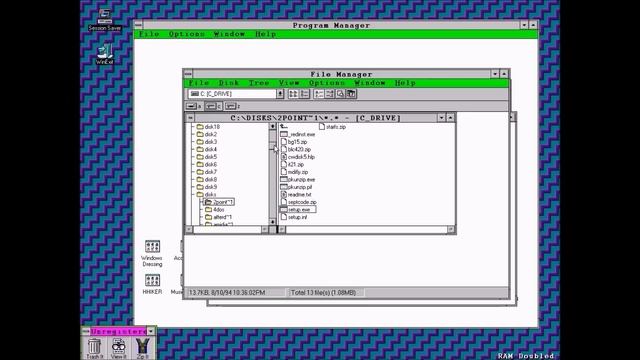Screen dimensions: 640x360
Task: Open Help menu in File Manager
Action: tap(405, 83)
